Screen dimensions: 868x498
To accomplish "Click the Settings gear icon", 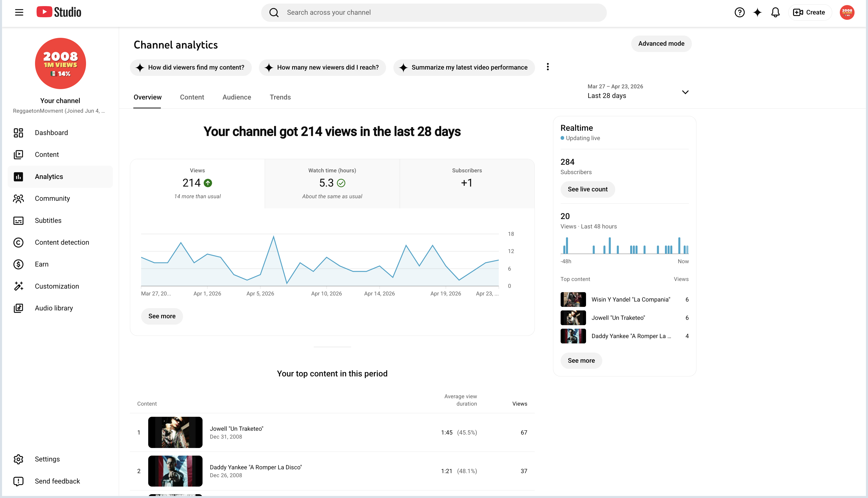I will [x=19, y=459].
